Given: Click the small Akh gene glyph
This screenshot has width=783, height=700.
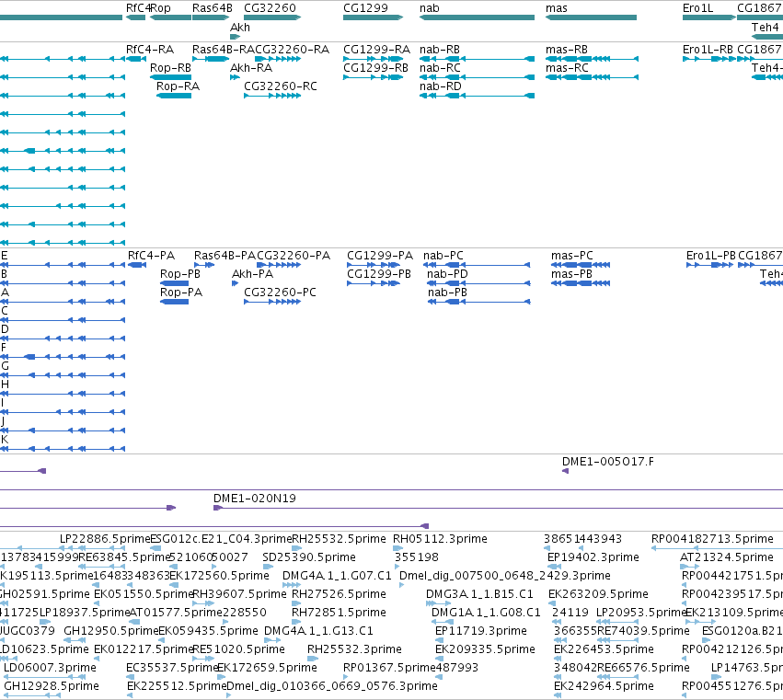Looking at the screenshot, I should 235,37.
